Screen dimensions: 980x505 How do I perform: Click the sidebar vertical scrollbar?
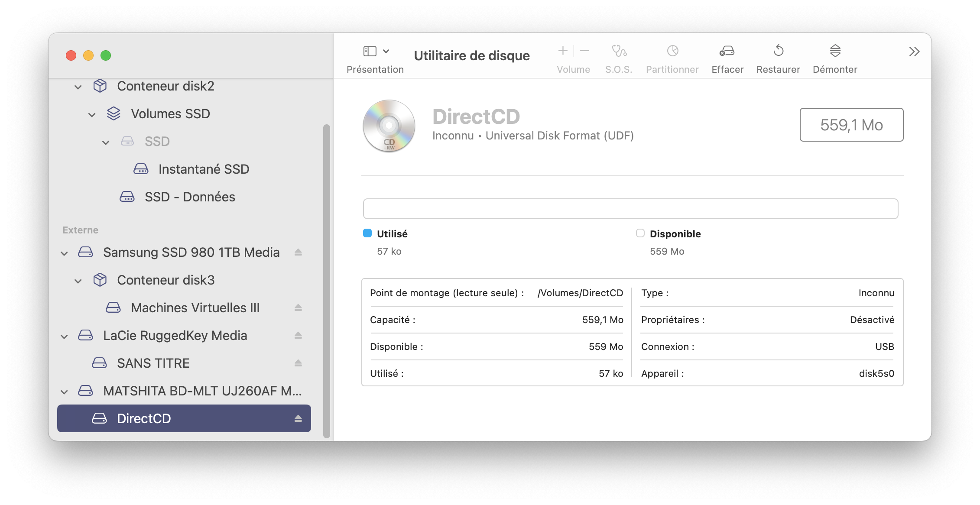coord(327,282)
